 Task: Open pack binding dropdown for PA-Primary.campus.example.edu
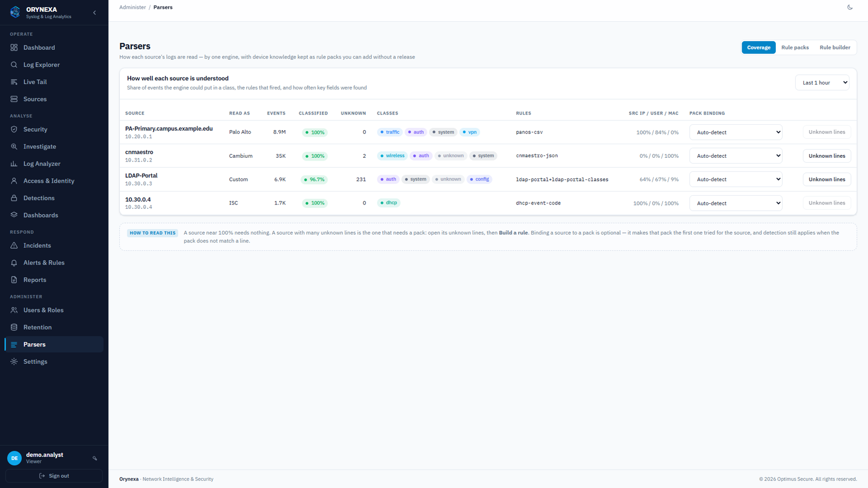(736, 132)
